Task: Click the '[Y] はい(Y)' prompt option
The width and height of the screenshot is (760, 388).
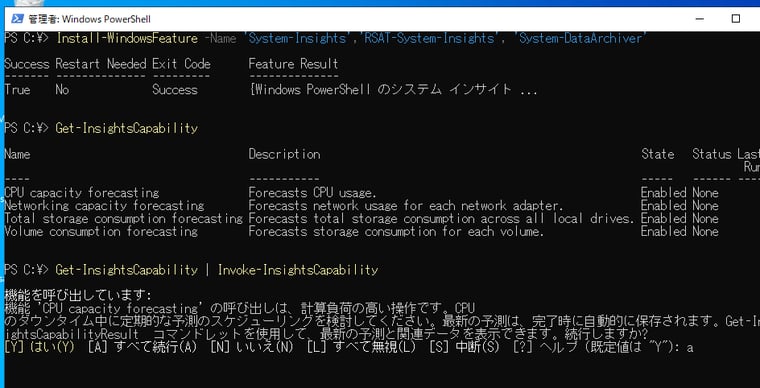Action: tap(39, 347)
